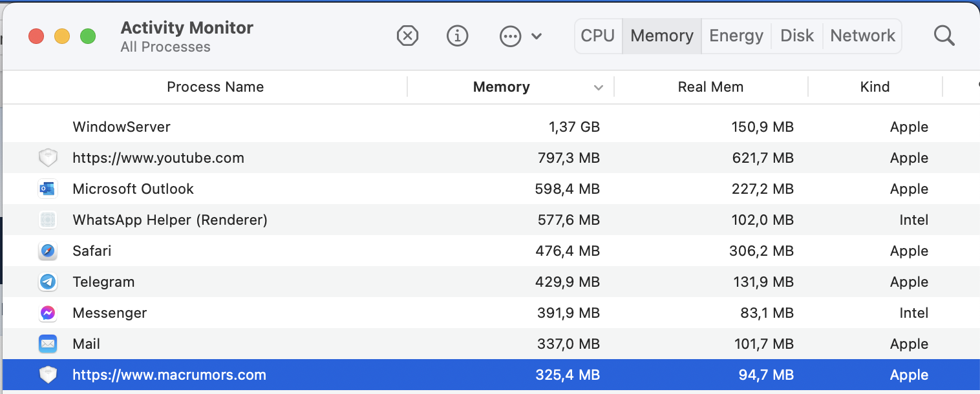Viewport: 980px width, 394px height.
Task: Toggle Memory column sort order chevron
Action: click(599, 88)
